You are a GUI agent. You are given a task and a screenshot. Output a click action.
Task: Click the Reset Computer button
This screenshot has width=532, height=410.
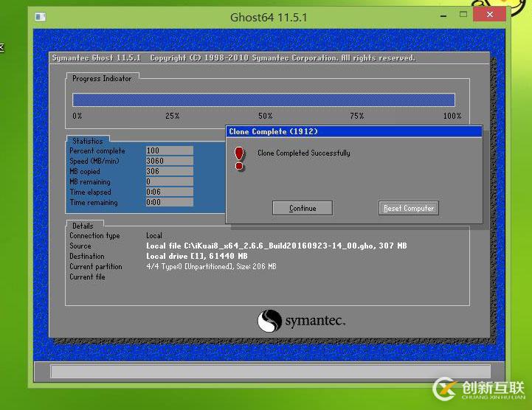(x=409, y=208)
